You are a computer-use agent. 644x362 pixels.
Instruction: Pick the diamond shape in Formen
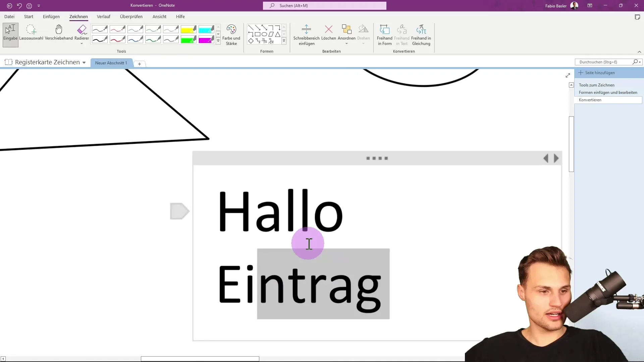coord(251,41)
